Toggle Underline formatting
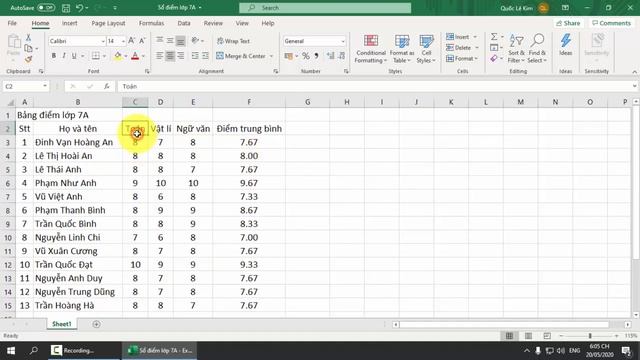The height and width of the screenshot is (360, 640). click(74, 56)
